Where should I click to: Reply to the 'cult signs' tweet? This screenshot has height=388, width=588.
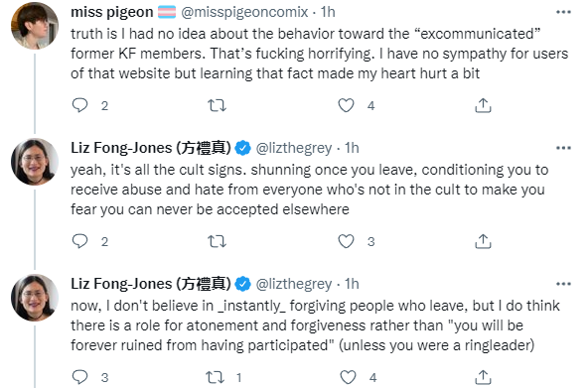tap(79, 241)
